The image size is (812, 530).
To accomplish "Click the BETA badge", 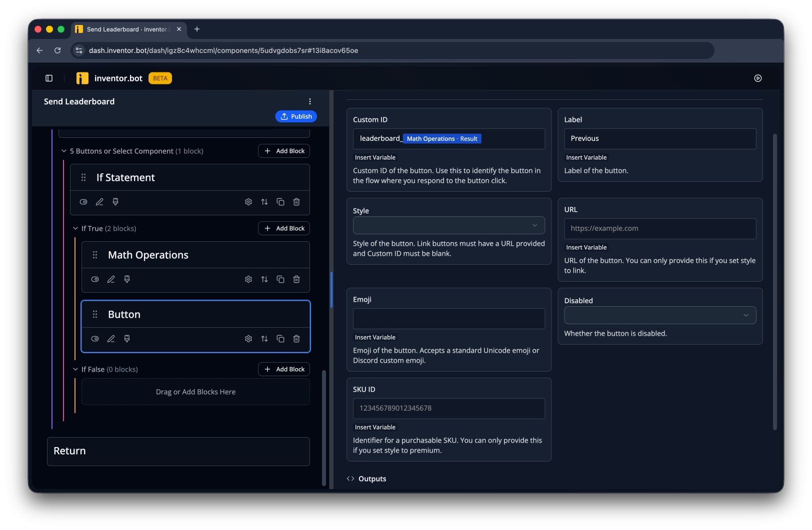I will click(160, 78).
